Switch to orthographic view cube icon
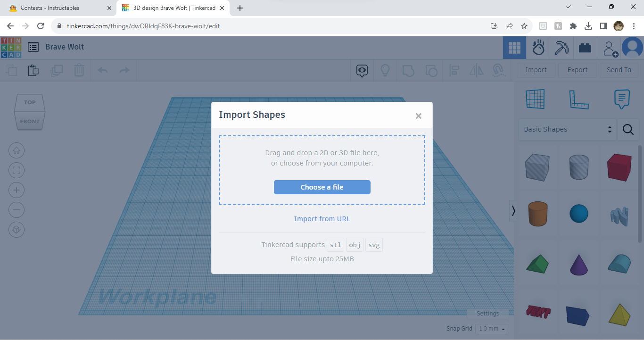The width and height of the screenshot is (644, 340). (x=17, y=230)
